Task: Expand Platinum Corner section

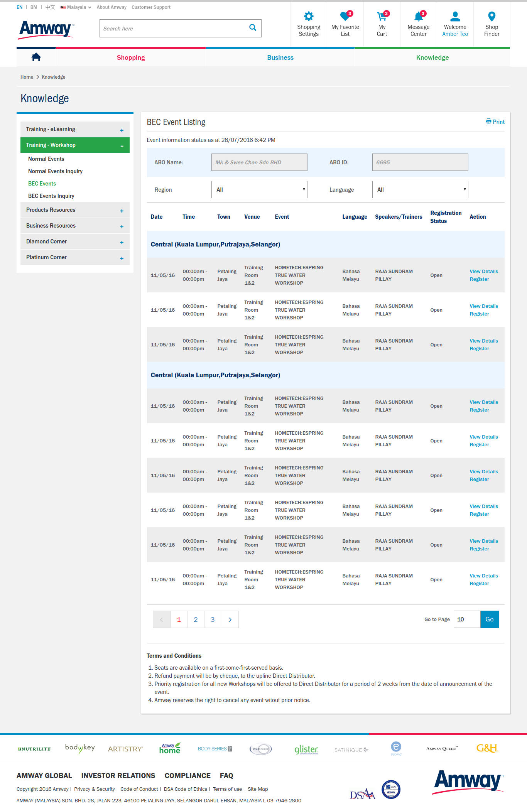Action: 75,257
